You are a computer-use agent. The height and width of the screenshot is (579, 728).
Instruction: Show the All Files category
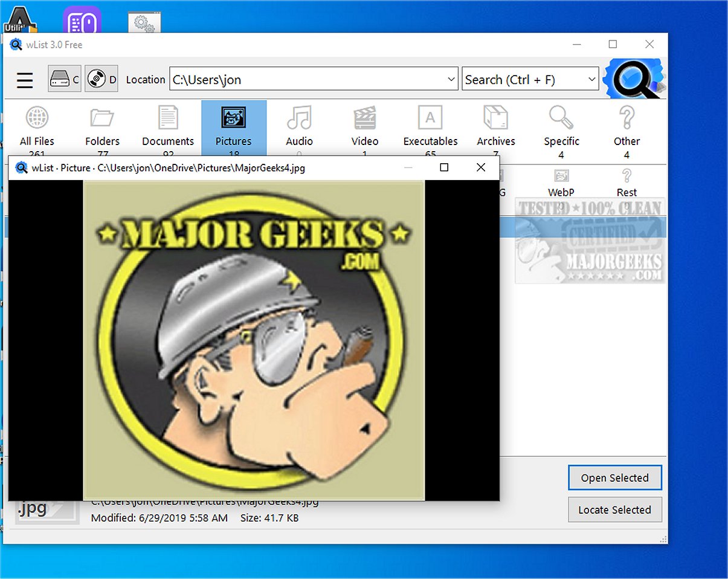pyautogui.click(x=37, y=126)
